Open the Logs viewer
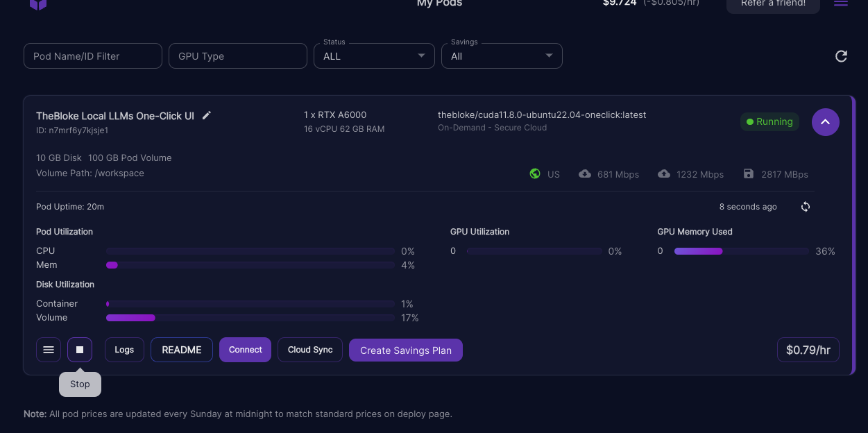This screenshot has width=868, height=433. [x=124, y=350]
